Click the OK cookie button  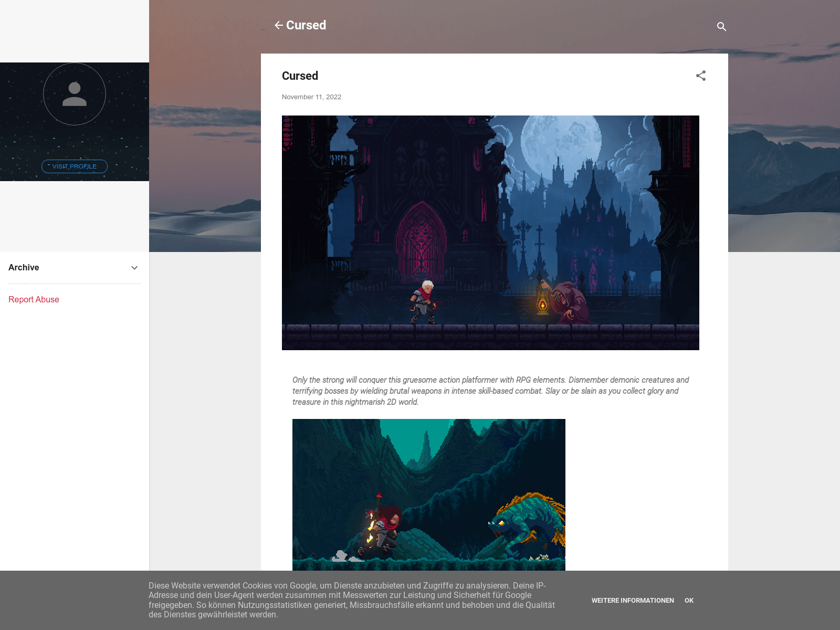coord(689,601)
